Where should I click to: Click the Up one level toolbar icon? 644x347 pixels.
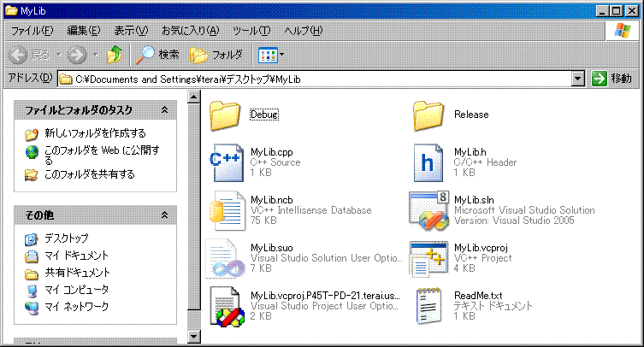tap(115, 55)
